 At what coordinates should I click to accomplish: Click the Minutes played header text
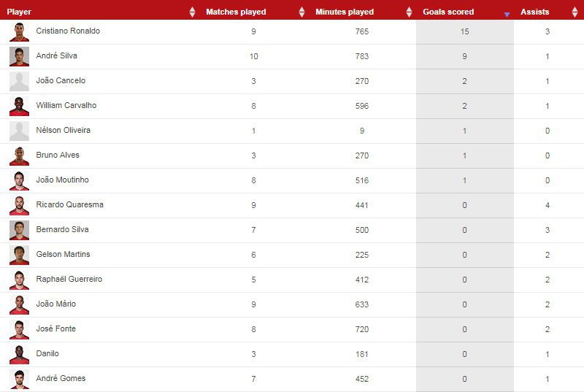pyautogui.click(x=345, y=12)
